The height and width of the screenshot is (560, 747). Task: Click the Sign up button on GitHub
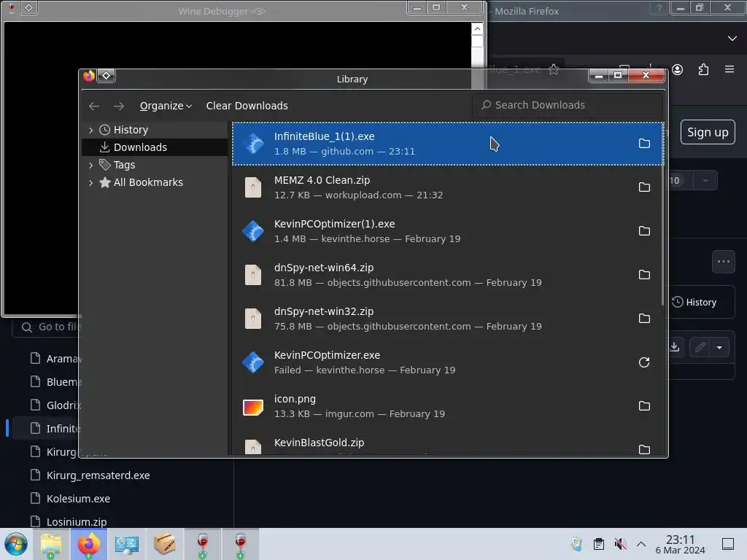tap(708, 133)
